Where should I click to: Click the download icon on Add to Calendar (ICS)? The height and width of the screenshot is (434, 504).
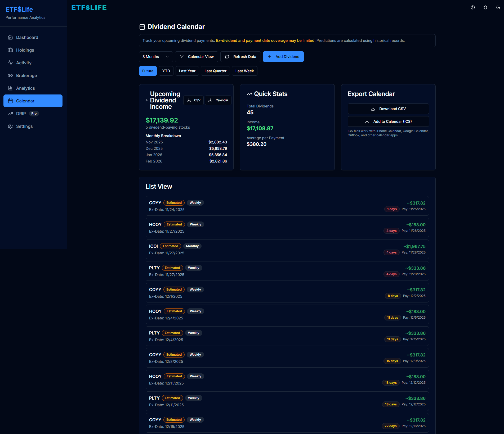[x=367, y=121]
